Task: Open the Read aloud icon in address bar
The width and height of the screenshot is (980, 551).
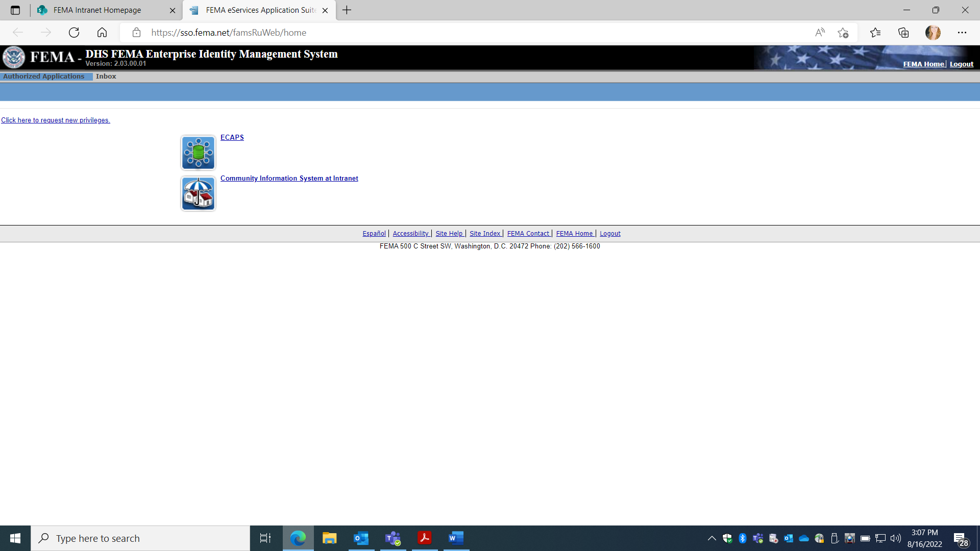Action: (x=820, y=33)
